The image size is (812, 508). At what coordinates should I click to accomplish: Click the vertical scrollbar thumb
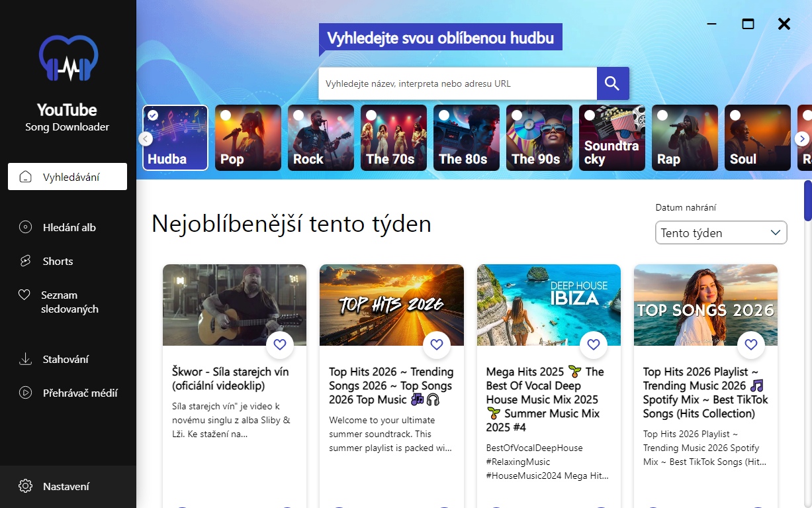point(807,200)
